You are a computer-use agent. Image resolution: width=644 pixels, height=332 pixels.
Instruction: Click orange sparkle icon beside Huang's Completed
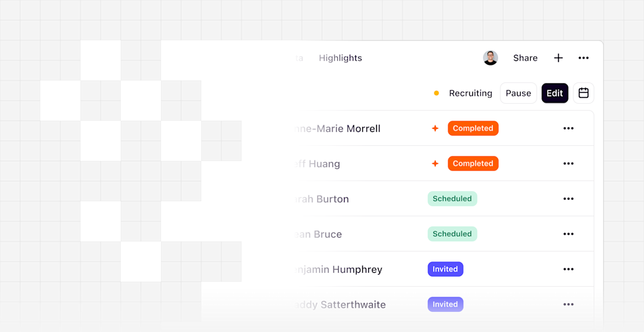point(435,163)
